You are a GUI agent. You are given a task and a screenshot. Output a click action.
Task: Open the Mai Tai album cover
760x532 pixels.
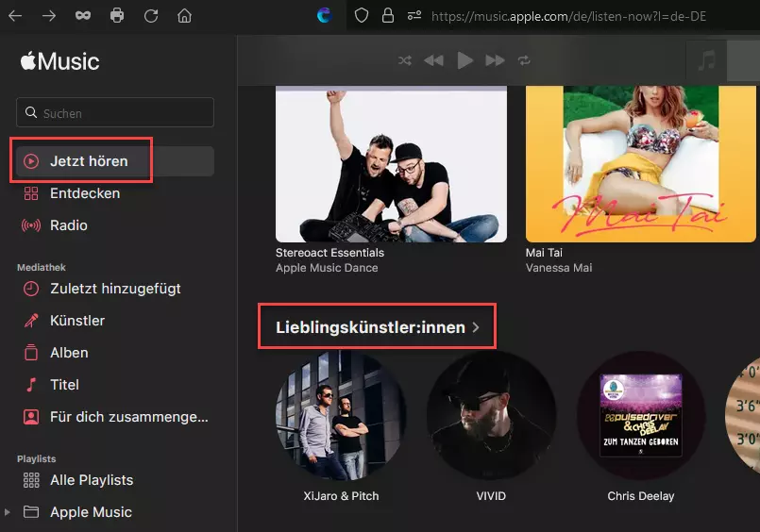click(641, 164)
